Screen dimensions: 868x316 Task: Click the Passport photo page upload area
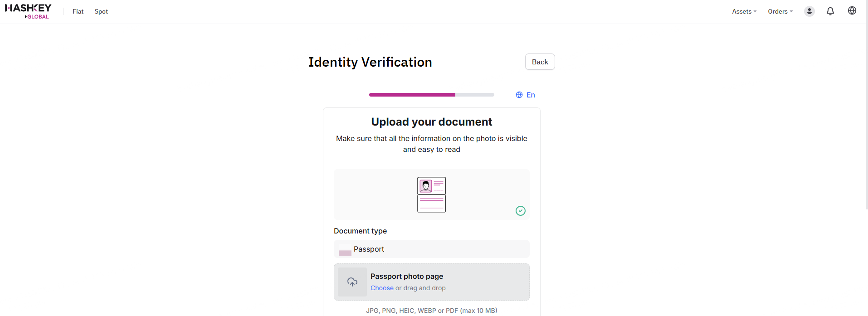[x=432, y=282]
